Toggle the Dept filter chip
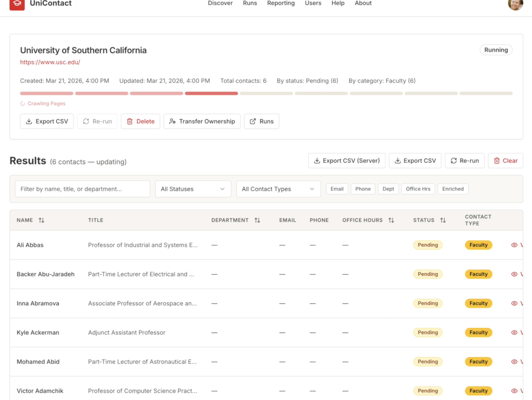This screenshot has height=400, width=532. [388, 189]
